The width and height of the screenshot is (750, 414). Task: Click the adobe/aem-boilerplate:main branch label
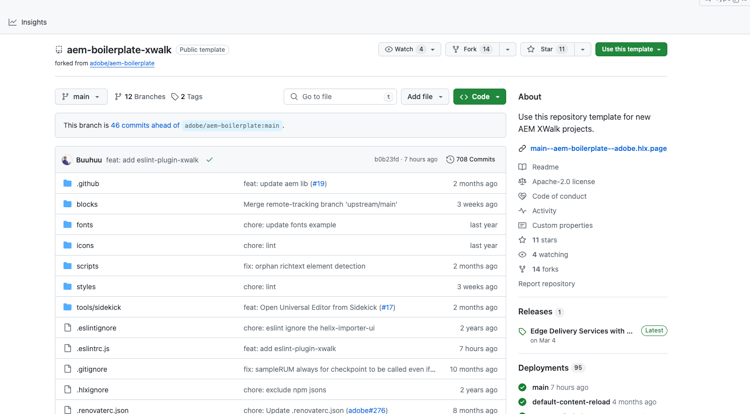click(x=232, y=126)
